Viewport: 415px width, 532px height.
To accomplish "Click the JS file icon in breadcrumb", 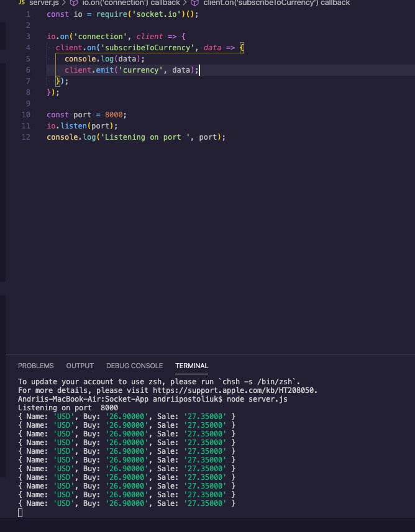I will click(22, 2).
